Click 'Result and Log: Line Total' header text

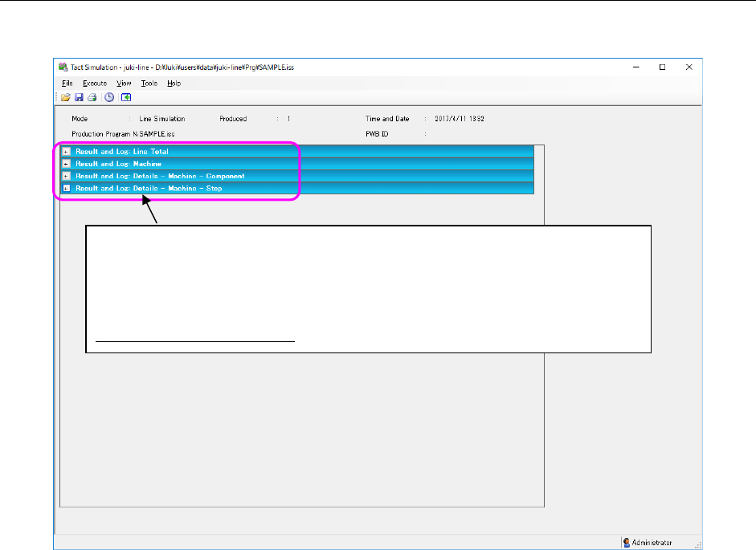[122, 152]
